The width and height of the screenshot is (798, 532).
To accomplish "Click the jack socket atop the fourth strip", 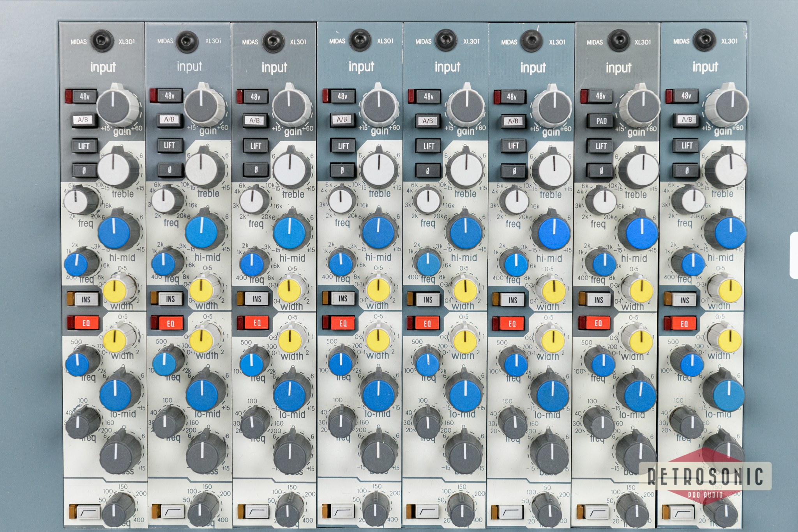I will click(360, 40).
